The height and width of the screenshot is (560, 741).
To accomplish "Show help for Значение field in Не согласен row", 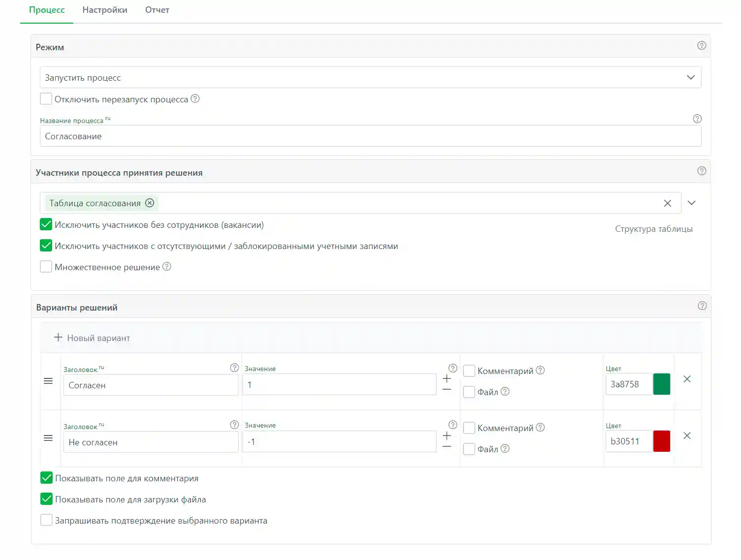I will [453, 425].
